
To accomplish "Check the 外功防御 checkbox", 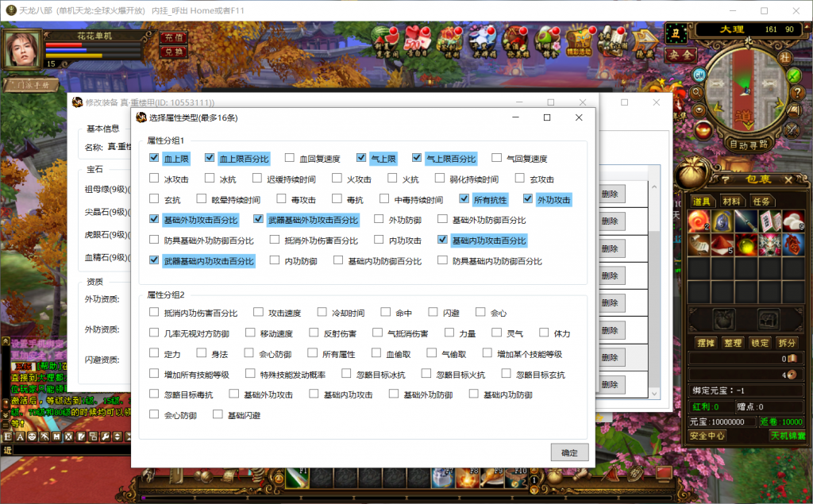I will (379, 219).
